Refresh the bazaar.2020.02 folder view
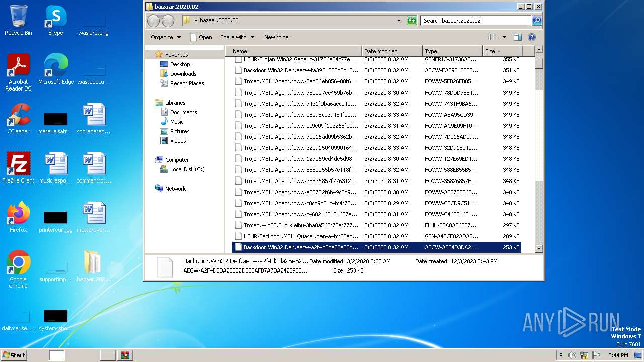The image size is (644, 362). [412, 21]
